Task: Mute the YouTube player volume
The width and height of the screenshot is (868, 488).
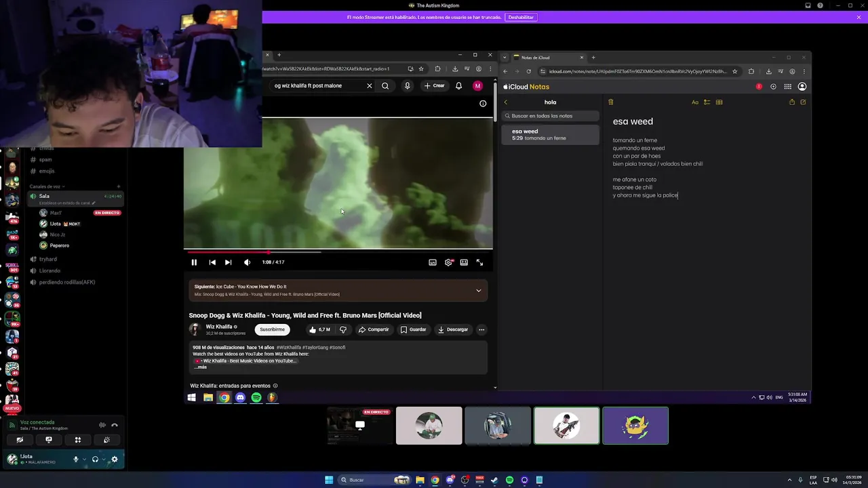Action: (247, 262)
